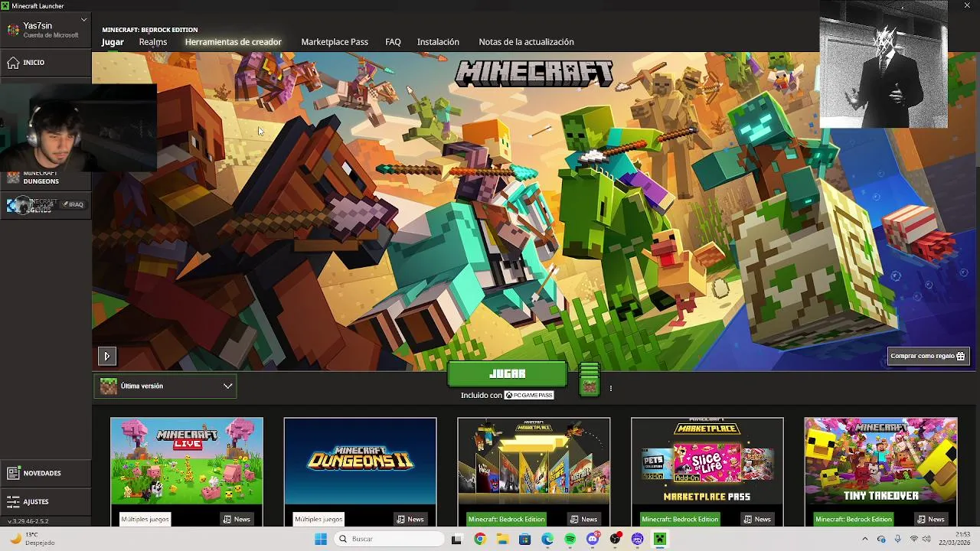Switch to the Realms tab
The height and width of the screenshot is (551, 980).
(153, 42)
